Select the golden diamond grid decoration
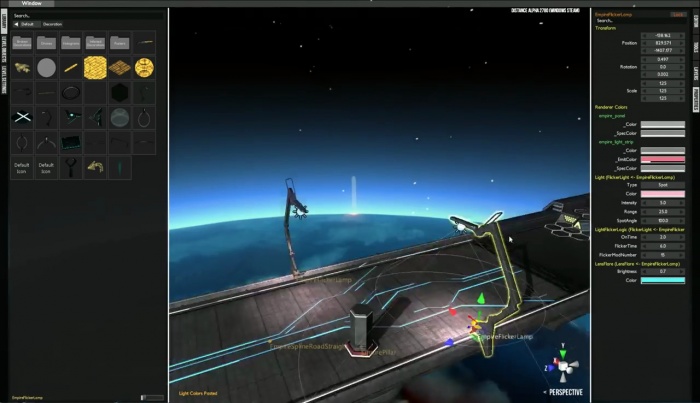Screen dimensions: 700x403 tap(120, 68)
